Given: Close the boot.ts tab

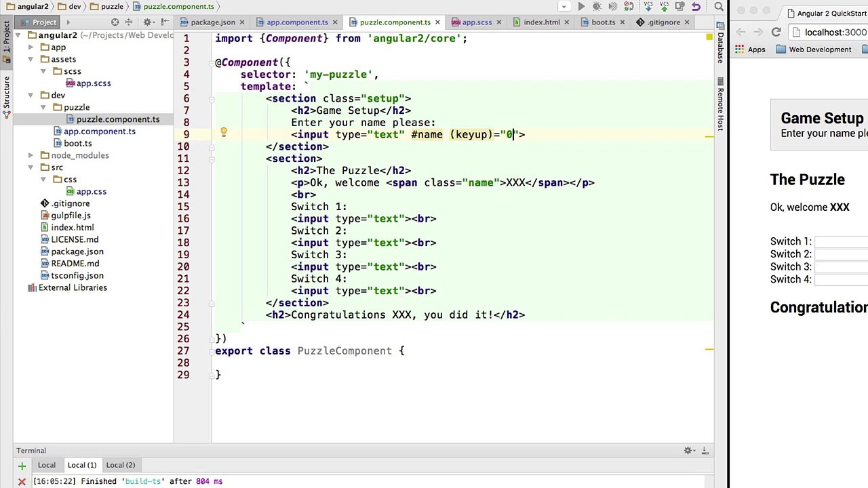Looking at the screenshot, I should coord(623,22).
